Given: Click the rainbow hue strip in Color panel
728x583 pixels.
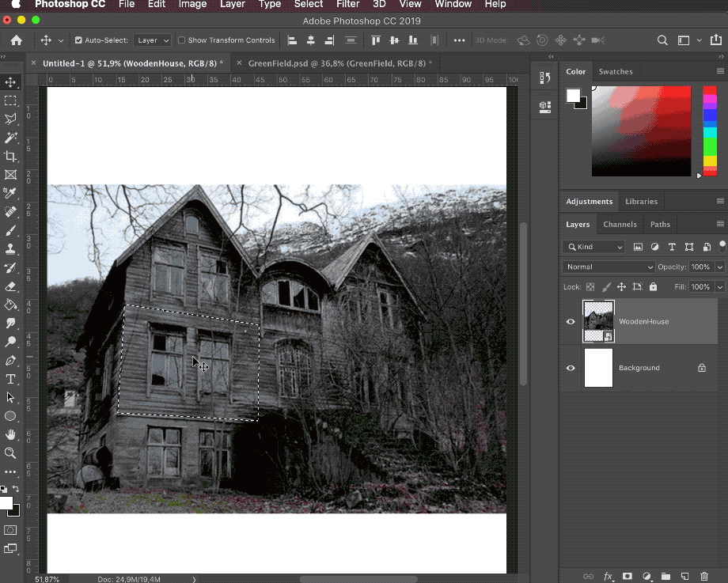Looking at the screenshot, I should click(x=710, y=131).
